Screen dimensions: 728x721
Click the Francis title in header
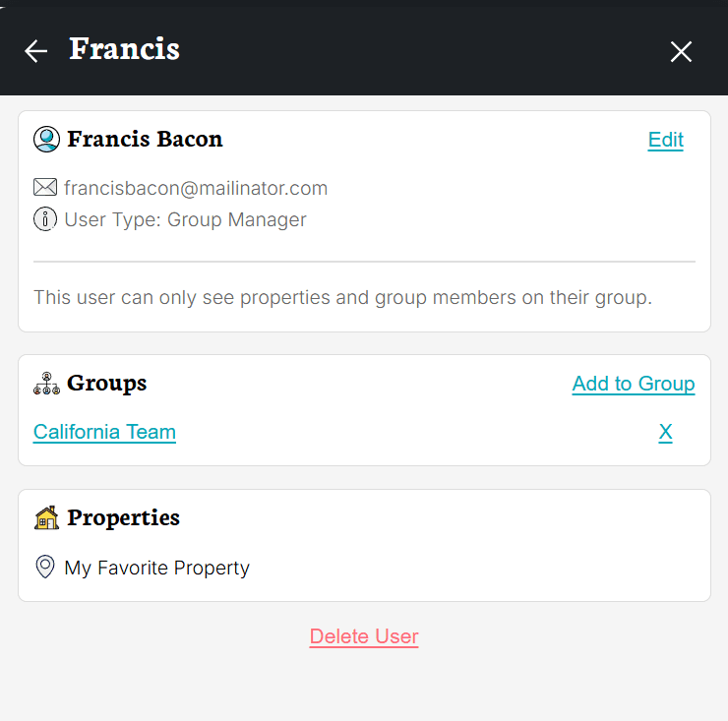124,49
